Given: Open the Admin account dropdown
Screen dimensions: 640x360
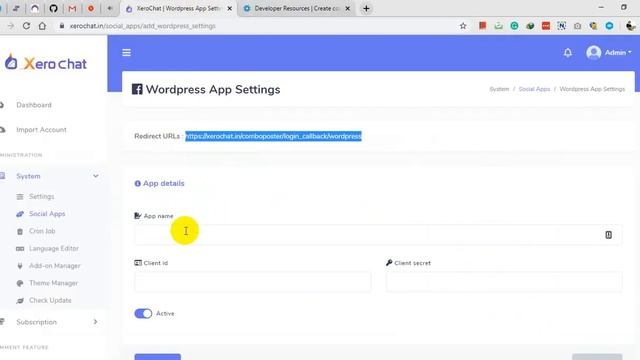Looking at the screenshot, I should [609, 53].
